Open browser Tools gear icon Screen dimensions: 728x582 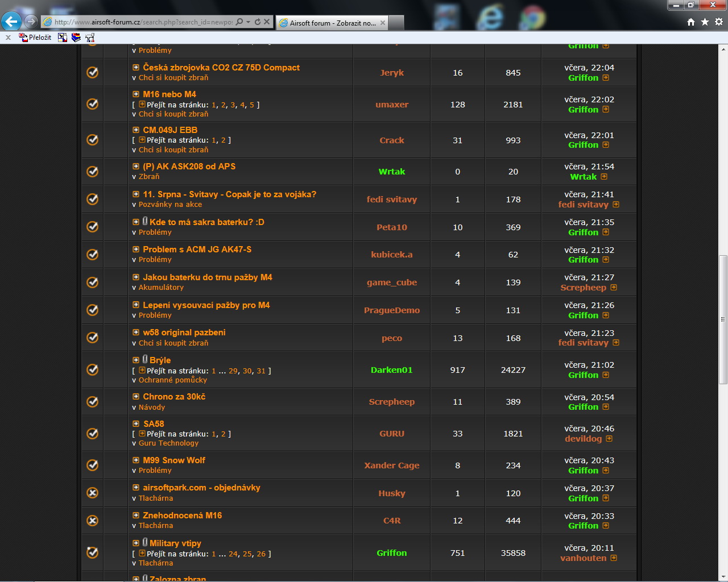pos(719,22)
